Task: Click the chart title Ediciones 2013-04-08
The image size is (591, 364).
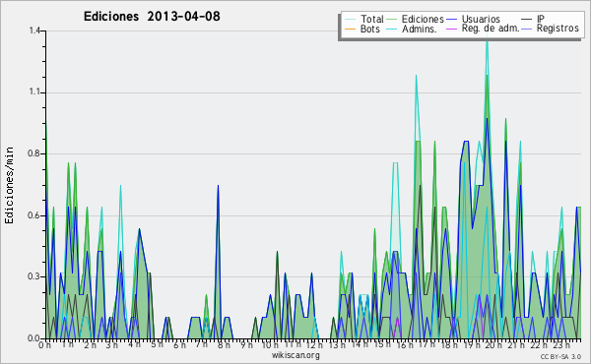Action: tap(152, 16)
